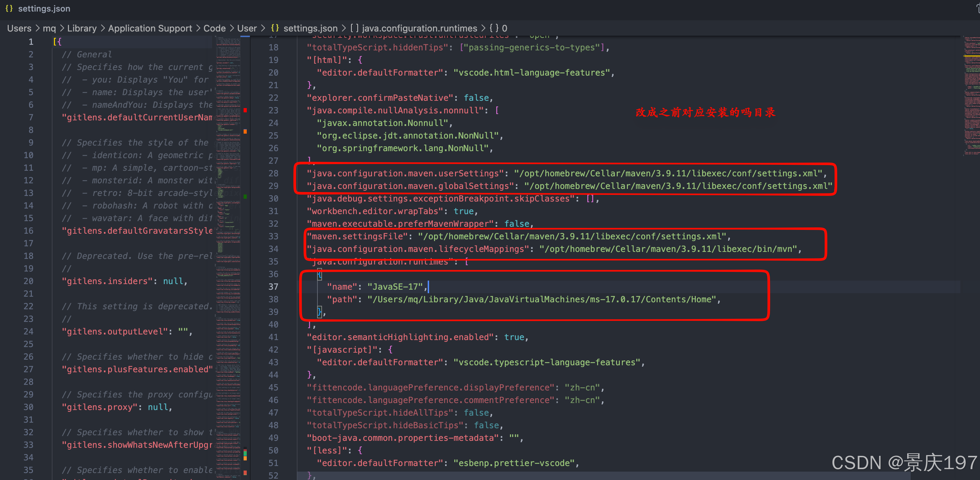Click the right editor minimap
The width and height of the screenshot is (980, 480).
[x=972, y=95]
